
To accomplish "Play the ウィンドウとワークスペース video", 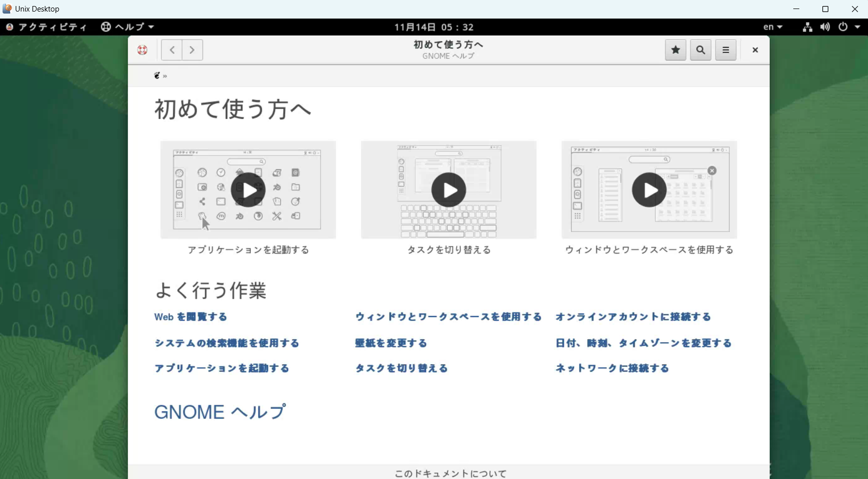I will [x=649, y=190].
